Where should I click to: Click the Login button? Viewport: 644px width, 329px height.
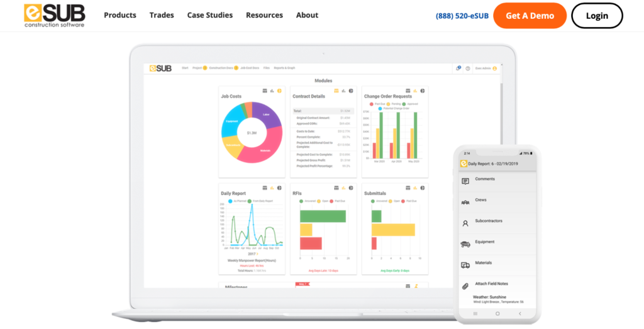tap(596, 16)
